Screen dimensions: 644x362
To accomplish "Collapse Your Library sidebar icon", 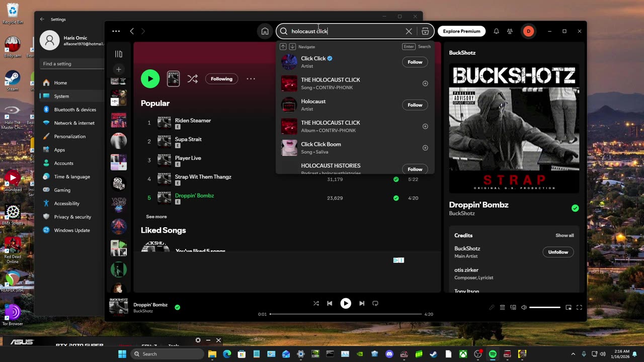I will (x=119, y=54).
